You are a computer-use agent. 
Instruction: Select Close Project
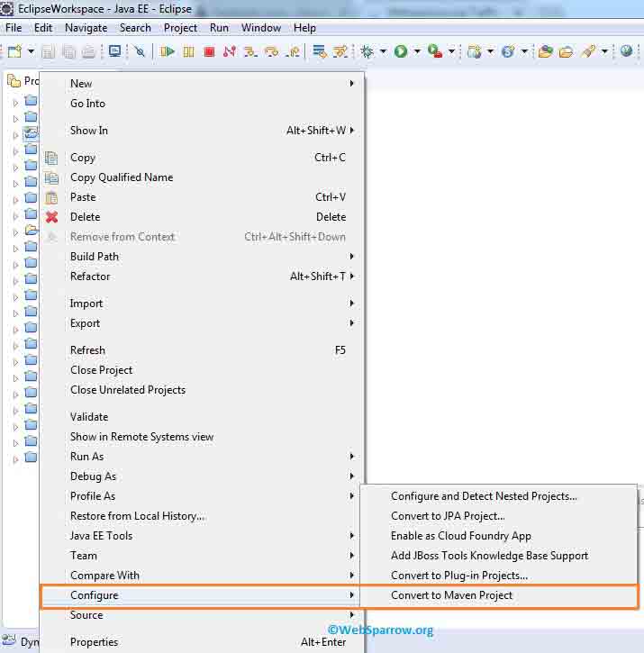(202, 370)
